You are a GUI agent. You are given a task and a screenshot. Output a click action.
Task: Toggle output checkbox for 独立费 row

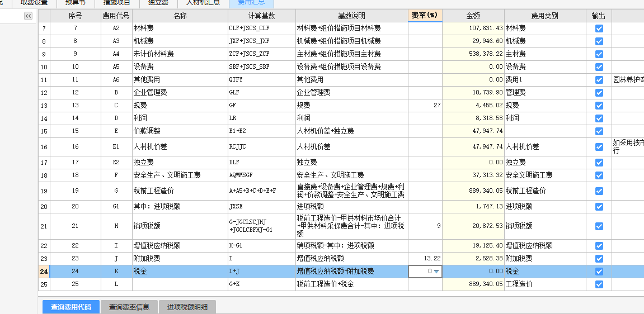tap(599, 163)
